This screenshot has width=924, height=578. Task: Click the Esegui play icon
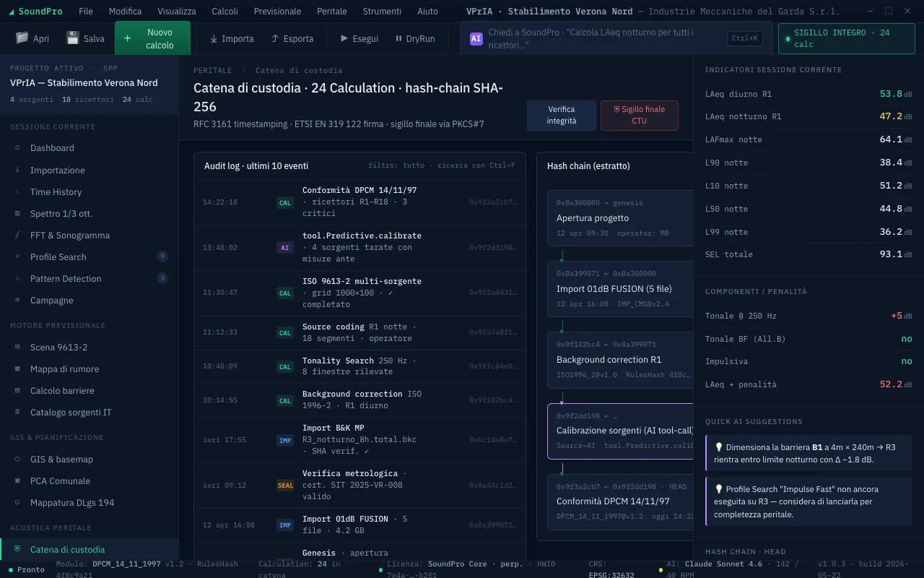coord(344,38)
